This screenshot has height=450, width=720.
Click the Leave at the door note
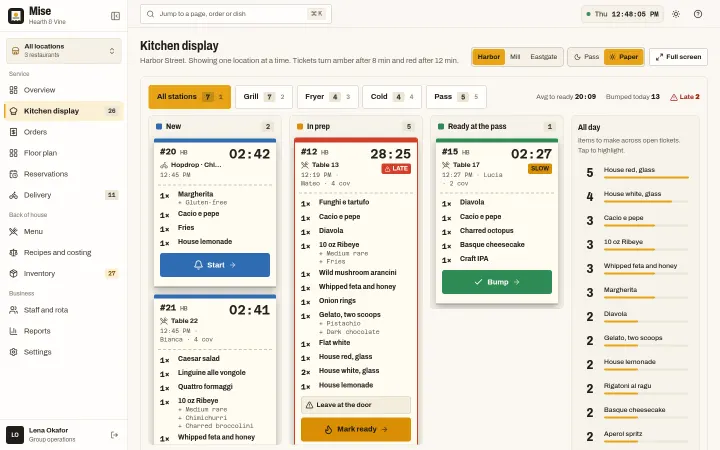tap(356, 405)
